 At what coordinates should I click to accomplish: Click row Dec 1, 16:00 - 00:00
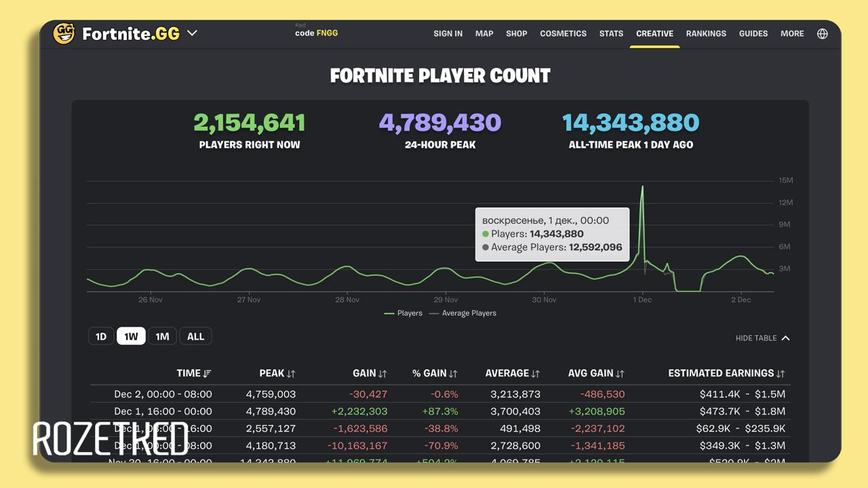pos(440,411)
